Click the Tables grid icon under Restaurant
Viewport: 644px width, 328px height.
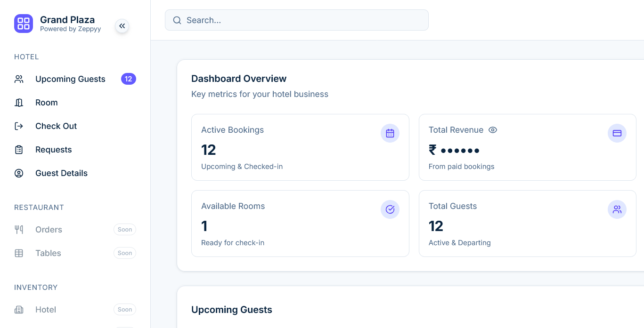coord(19,253)
